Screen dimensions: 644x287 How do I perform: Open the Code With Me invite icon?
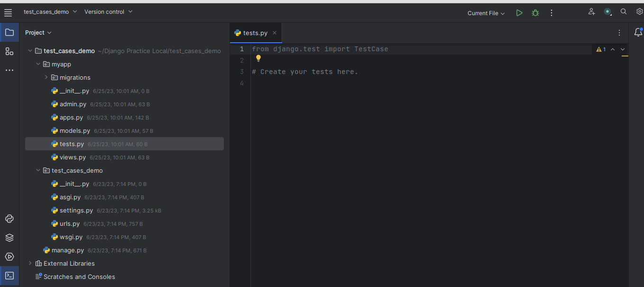pyautogui.click(x=591, y=11)
